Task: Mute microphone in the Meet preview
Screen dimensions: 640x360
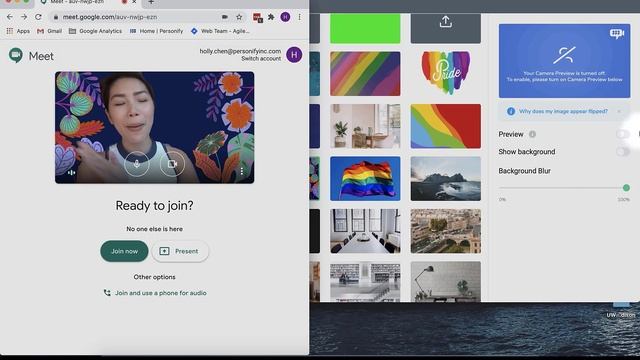Action: pyautogui.click(x=136, y=164)
